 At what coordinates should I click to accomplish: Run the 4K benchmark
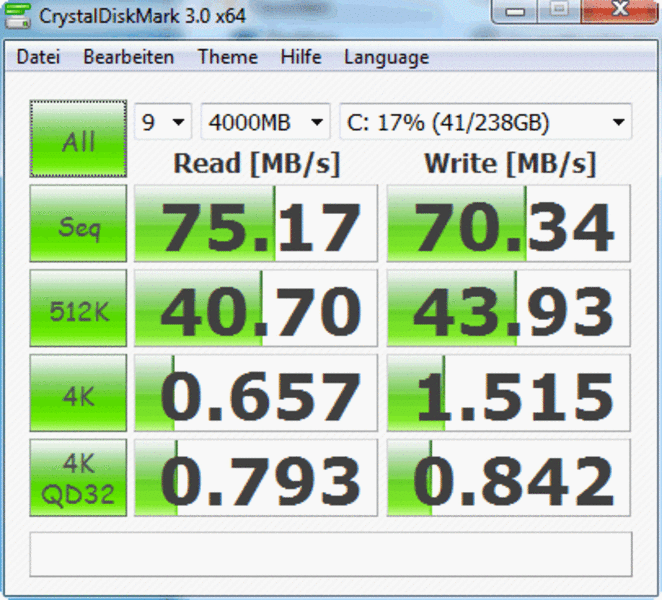coord(78,393)
